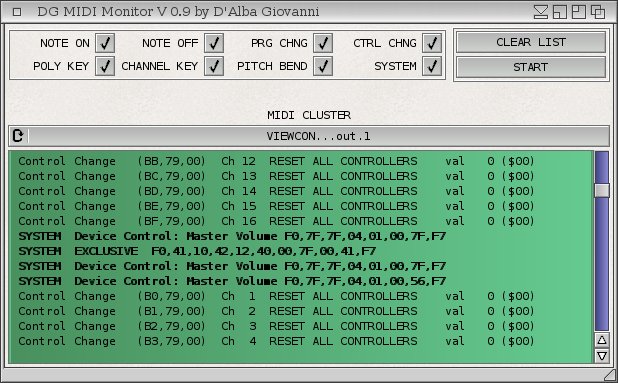This screenshot has height=383, width=618.
Task: Toggle the CHANNEL KEY checkbox
Action: [214, 66]
